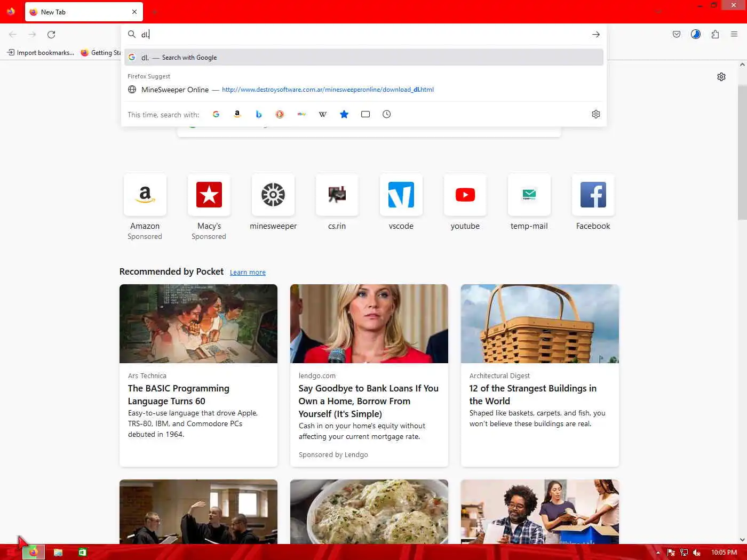
Task: Click the BASIC programming article thumbnail
Action: pos(198,324)
